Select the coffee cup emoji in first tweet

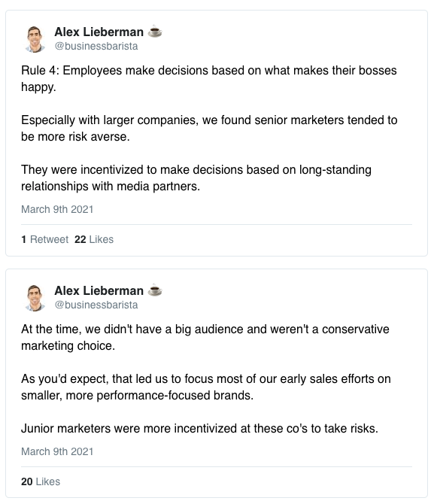click(155, 32)
